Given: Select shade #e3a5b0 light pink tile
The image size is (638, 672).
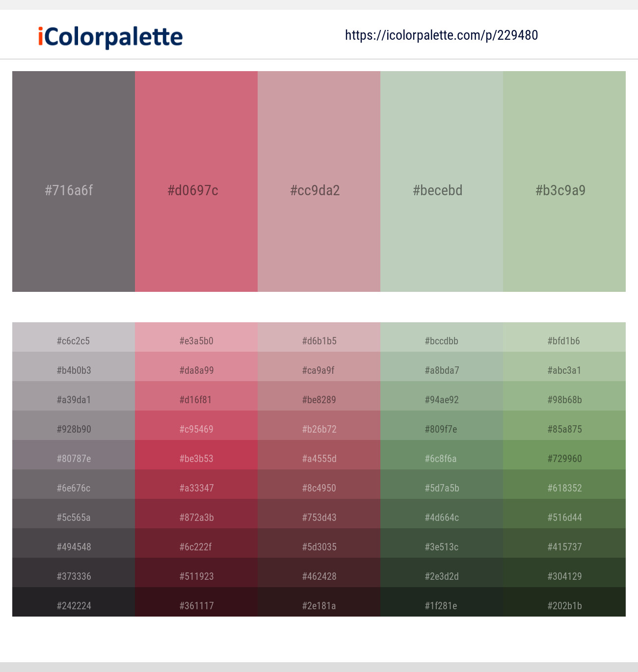Looking at the screenshot, I should [196, 337].
